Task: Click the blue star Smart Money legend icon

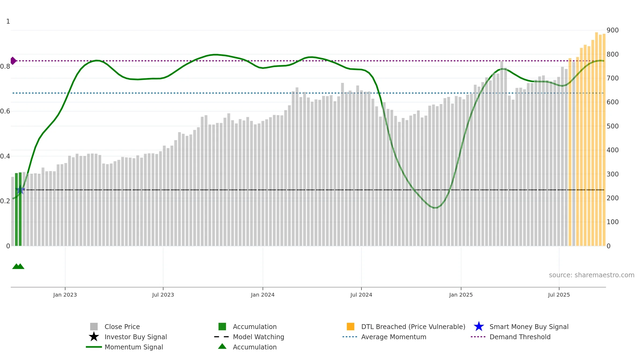Action: coord(479,326)
